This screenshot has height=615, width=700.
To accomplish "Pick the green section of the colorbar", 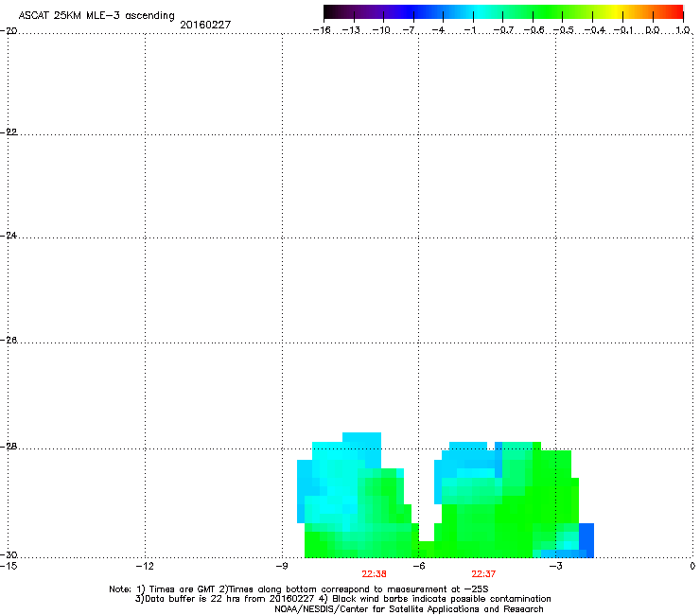I will (549, 11).
